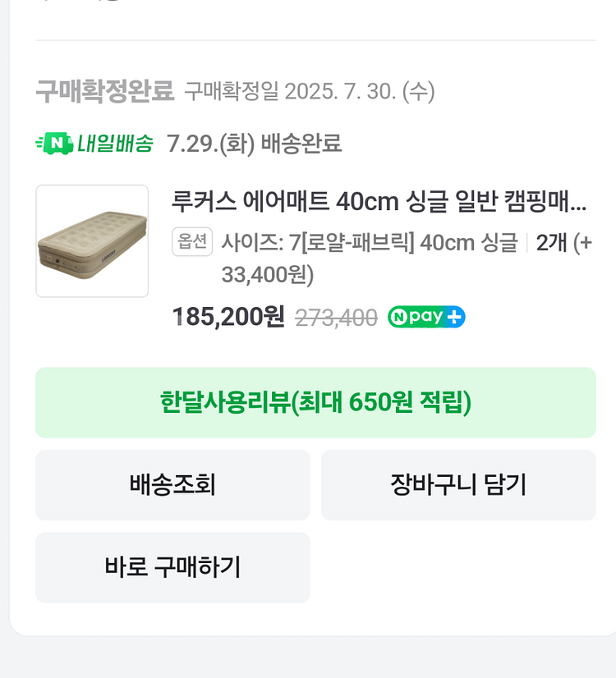Click the option text 사이즈: 7[로얄-패브릭] 40cm 싱글

369,243
